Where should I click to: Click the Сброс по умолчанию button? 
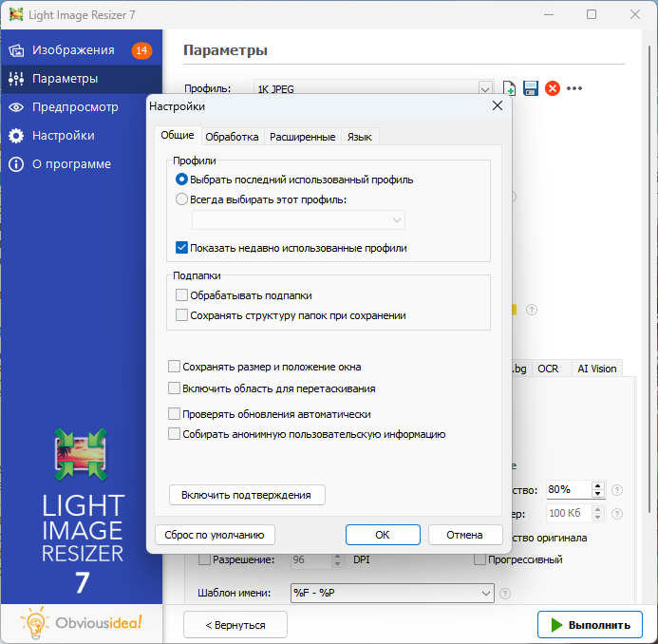(215, 534)
